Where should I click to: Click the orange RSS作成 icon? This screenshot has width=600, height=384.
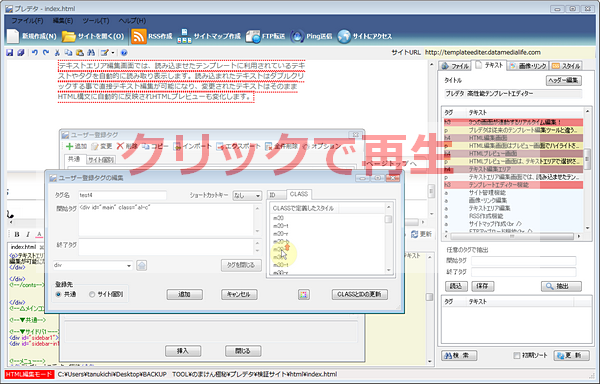tap(139, 36)
